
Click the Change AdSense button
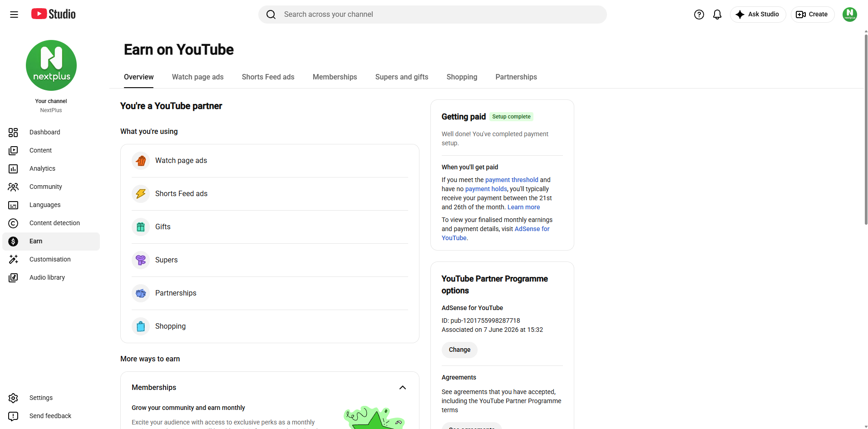(459, 350)
